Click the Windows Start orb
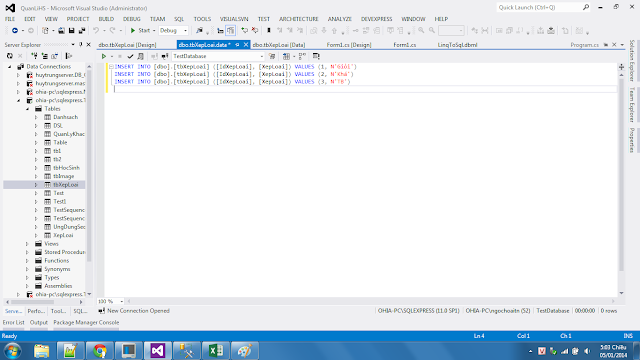Image resolution: width=640 pixels, height=360 pixels. coord(13,351)
